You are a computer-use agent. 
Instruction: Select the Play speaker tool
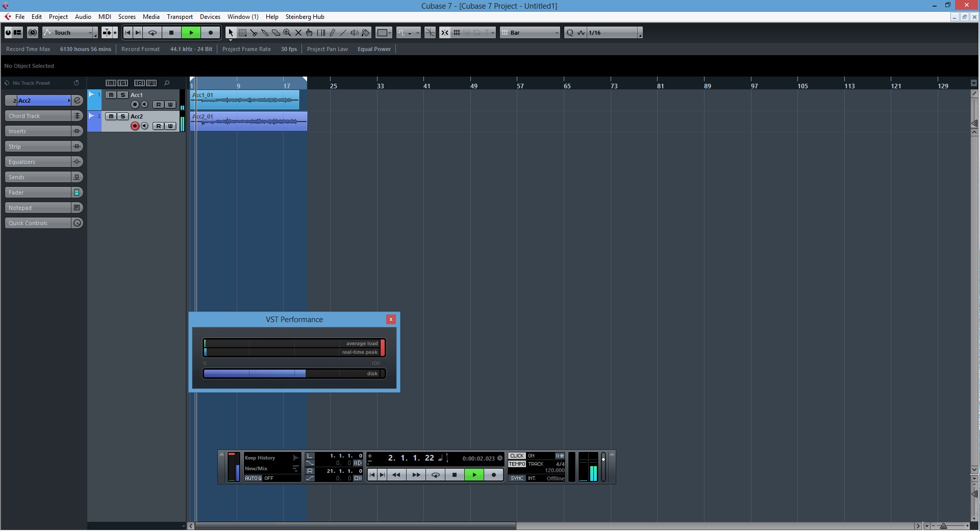tap(355, 33)
